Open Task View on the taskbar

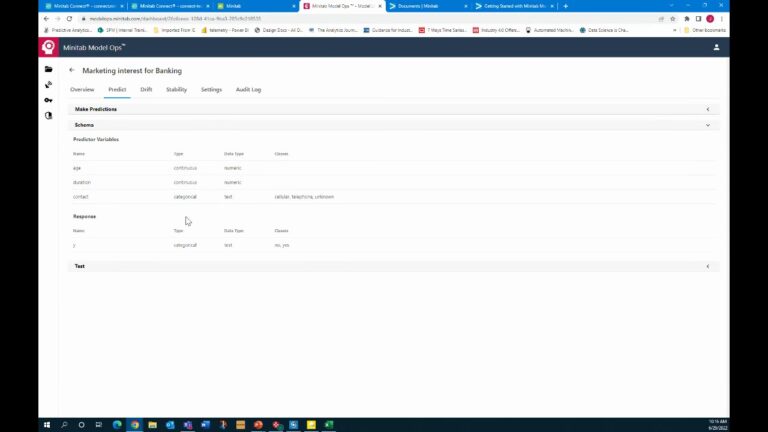click(99, 425)
